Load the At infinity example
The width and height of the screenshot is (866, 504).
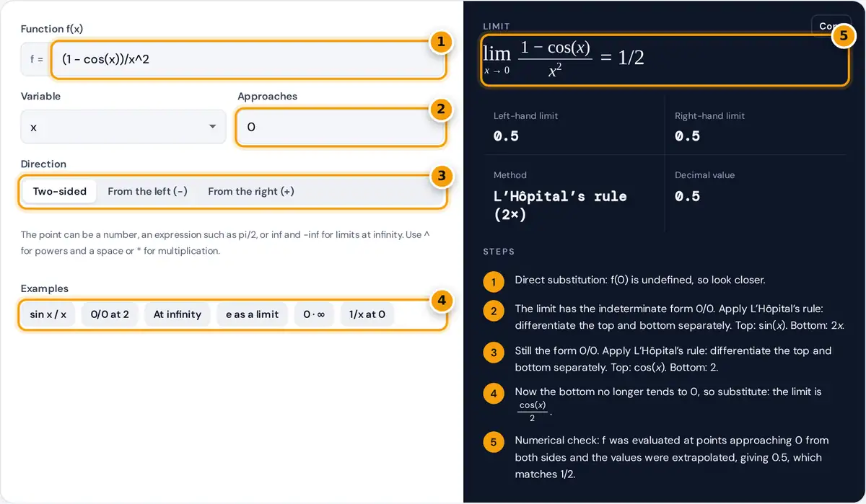click(x=177, y=314)
